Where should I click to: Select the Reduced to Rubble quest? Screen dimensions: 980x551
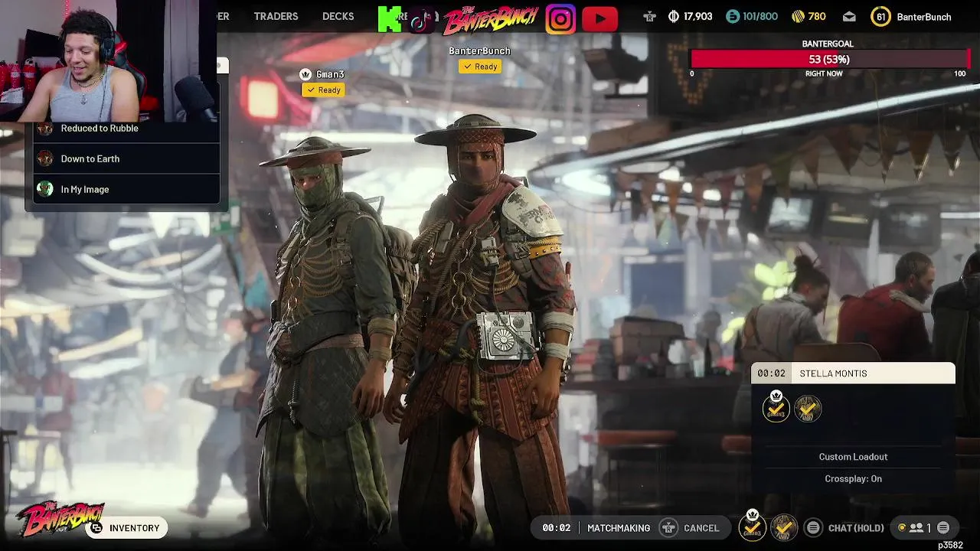click(x=126, y=129)
